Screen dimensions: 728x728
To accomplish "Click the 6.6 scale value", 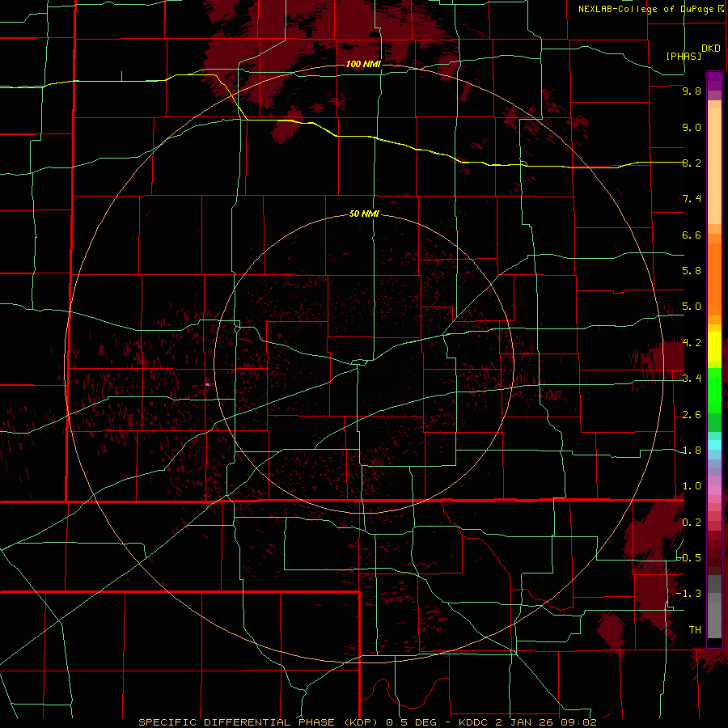I will (x=692, y=235).
